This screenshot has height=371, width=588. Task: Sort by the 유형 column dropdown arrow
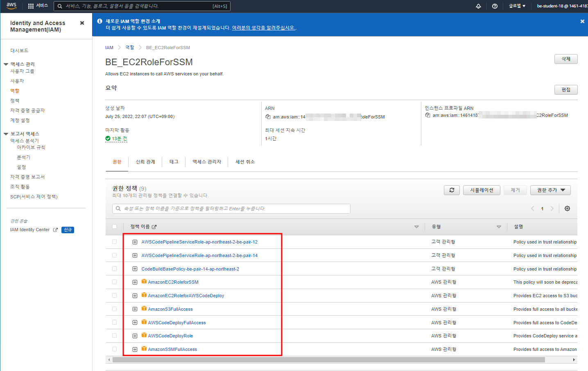click(x=499, y=227)
